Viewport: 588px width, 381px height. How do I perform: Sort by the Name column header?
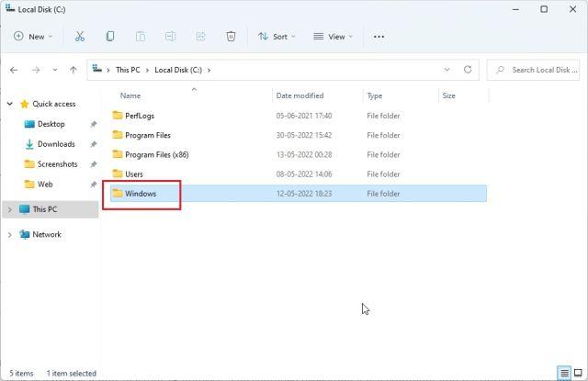point(130,95)
